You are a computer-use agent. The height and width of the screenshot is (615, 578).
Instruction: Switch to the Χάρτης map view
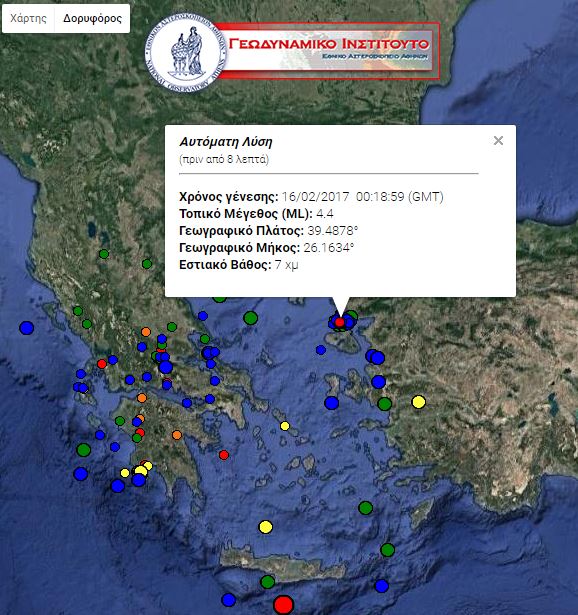point(28,18)
